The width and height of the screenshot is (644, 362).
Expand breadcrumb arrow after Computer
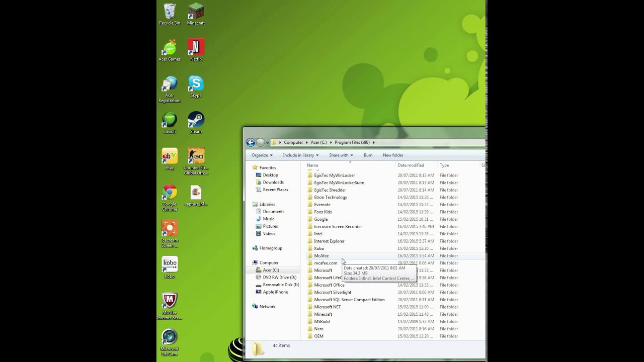pos(307,142)
